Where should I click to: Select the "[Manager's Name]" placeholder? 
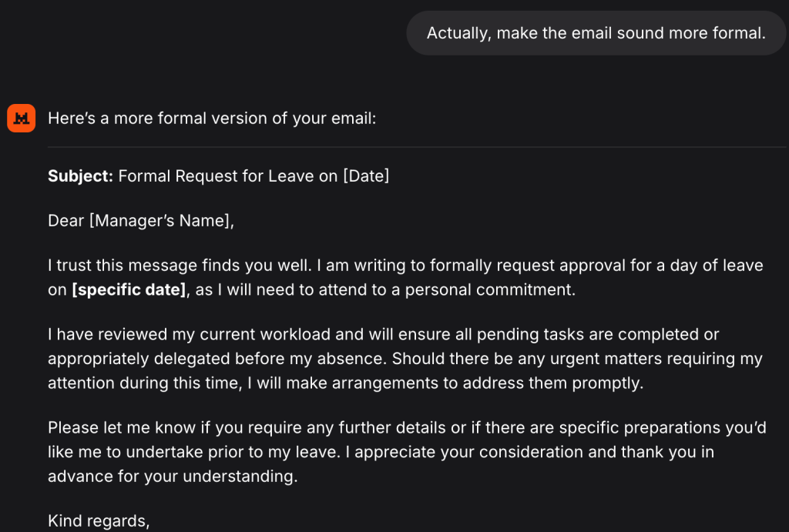161,221
